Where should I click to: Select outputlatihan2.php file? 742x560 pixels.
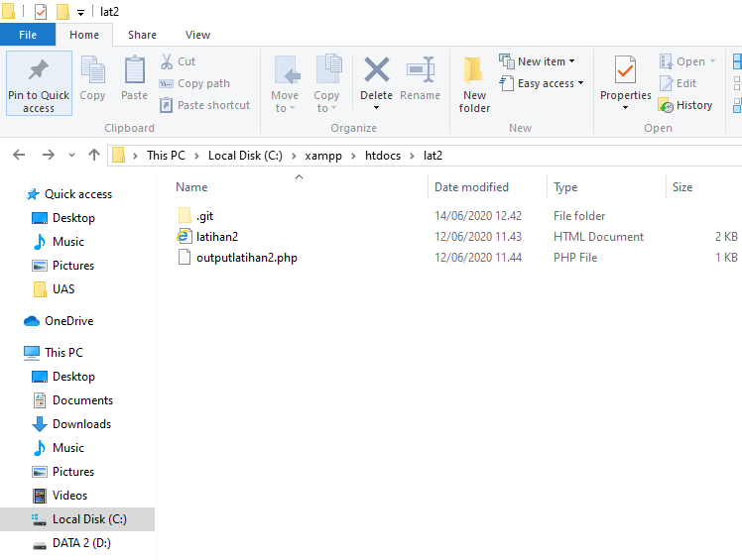click(x=247, y=258)
